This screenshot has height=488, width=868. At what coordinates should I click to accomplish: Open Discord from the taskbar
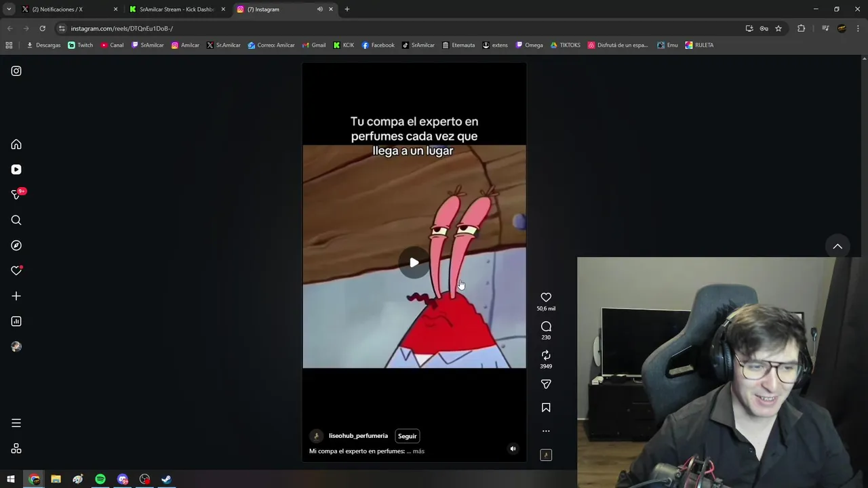point(122,479)
